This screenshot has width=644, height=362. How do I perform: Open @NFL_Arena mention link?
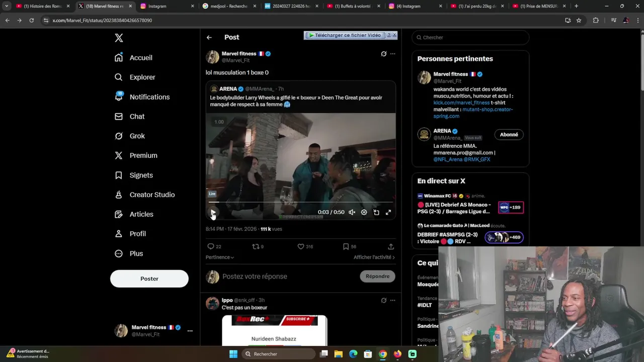tap(448, 159)
